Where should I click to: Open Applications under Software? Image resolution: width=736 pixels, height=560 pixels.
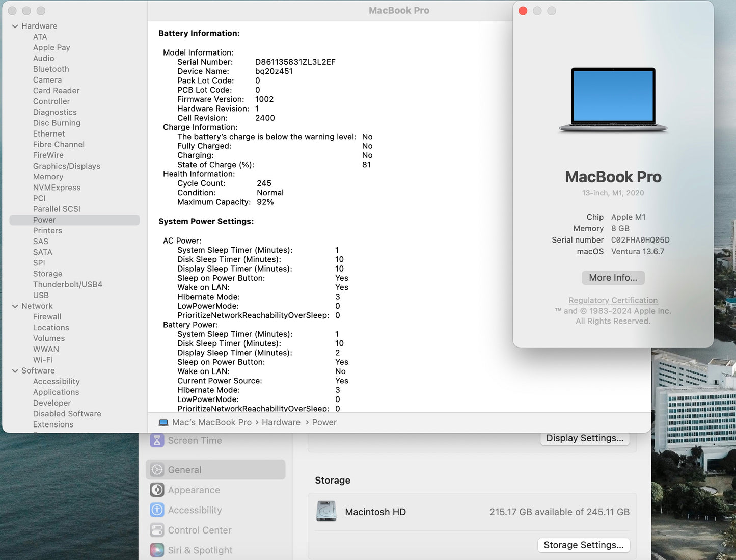pos(56,392)
